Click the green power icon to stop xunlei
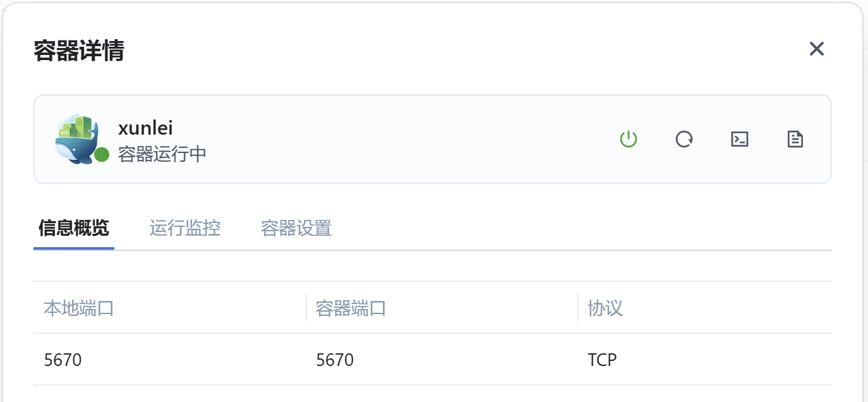The height and width of the screenshot is (402, 868). [x=628, y=139]
